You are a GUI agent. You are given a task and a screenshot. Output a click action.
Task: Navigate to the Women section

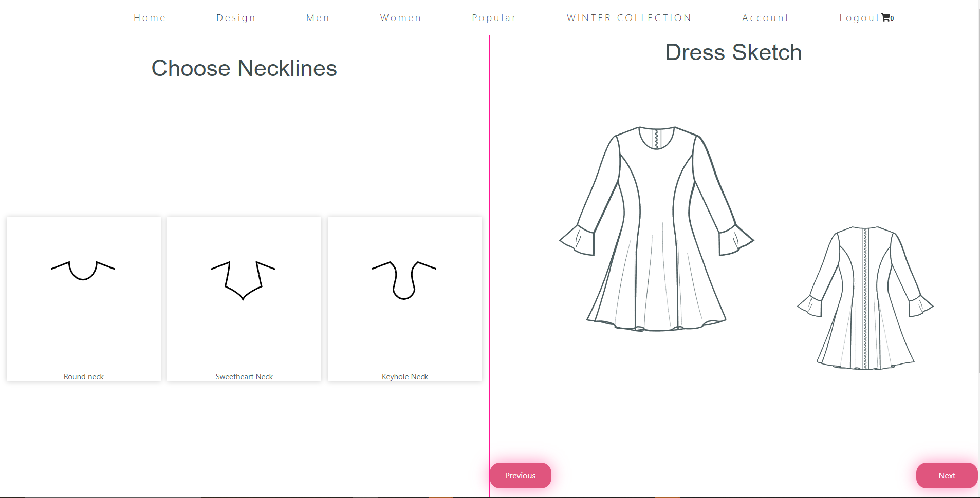pyautogui.click(x=400, y=17)
